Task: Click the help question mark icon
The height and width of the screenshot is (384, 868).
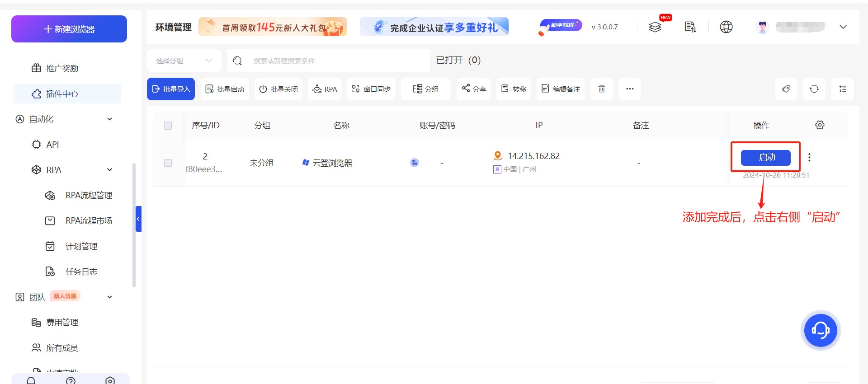Action: [x=71, y=380]
